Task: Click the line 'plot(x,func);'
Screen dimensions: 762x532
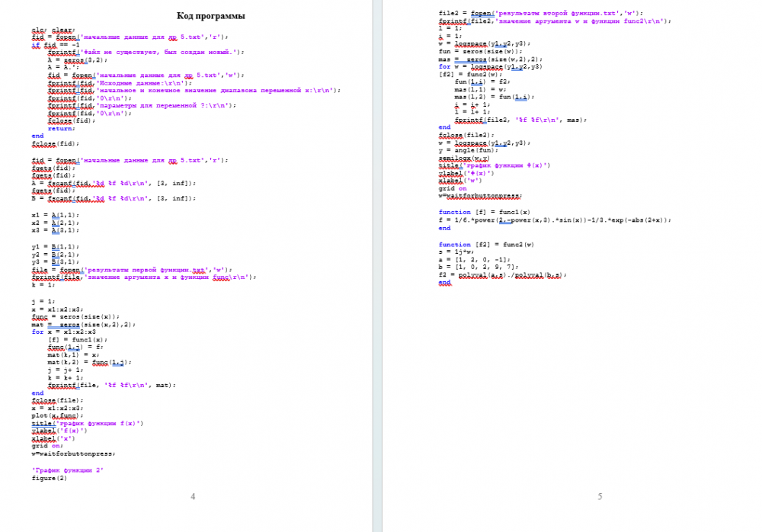Action: (57, 416)
